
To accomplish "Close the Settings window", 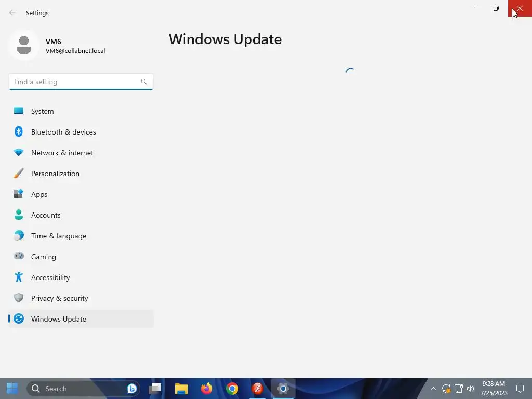I will [520, 8].
